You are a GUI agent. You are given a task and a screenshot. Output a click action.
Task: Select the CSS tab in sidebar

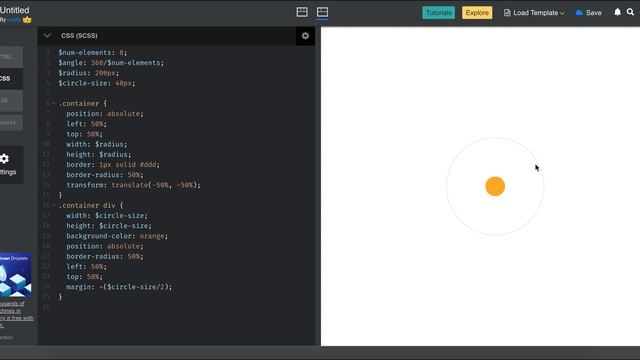click(x=10, y=78)
